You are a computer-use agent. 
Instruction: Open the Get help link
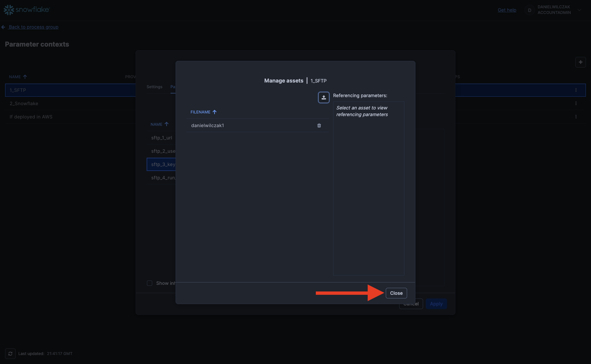507,10
